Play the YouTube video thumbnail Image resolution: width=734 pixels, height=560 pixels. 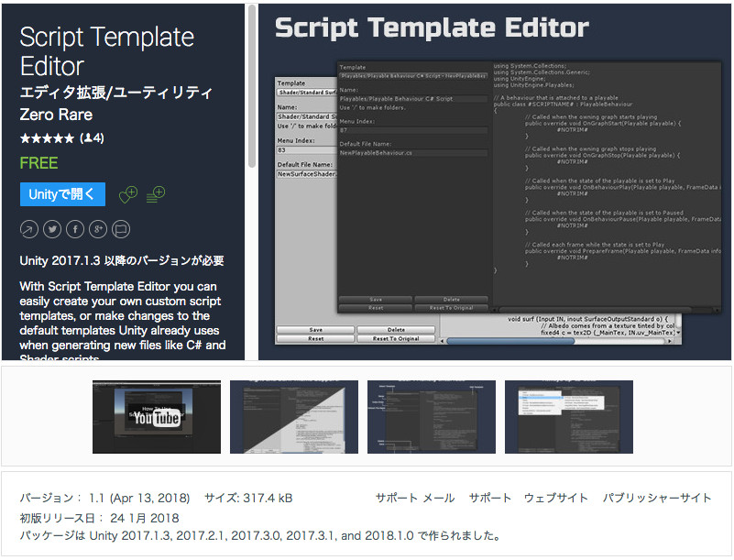(x=157, y=417)
